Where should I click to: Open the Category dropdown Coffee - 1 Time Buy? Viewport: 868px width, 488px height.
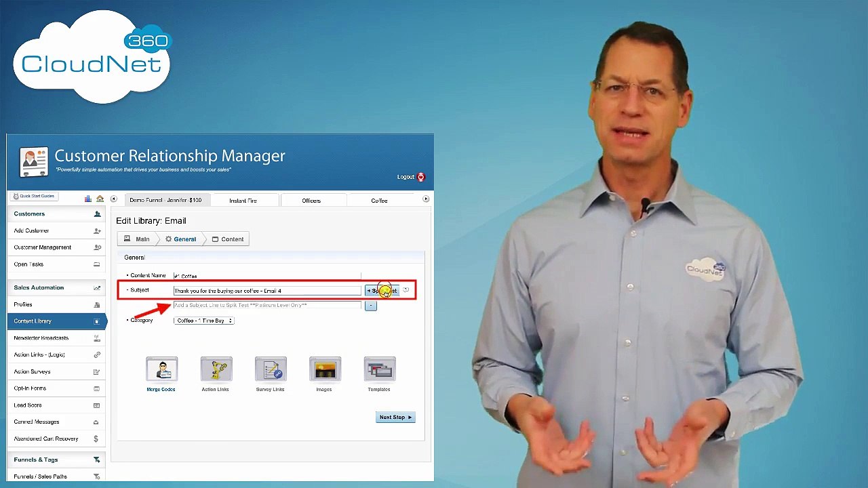pos(204,321)
